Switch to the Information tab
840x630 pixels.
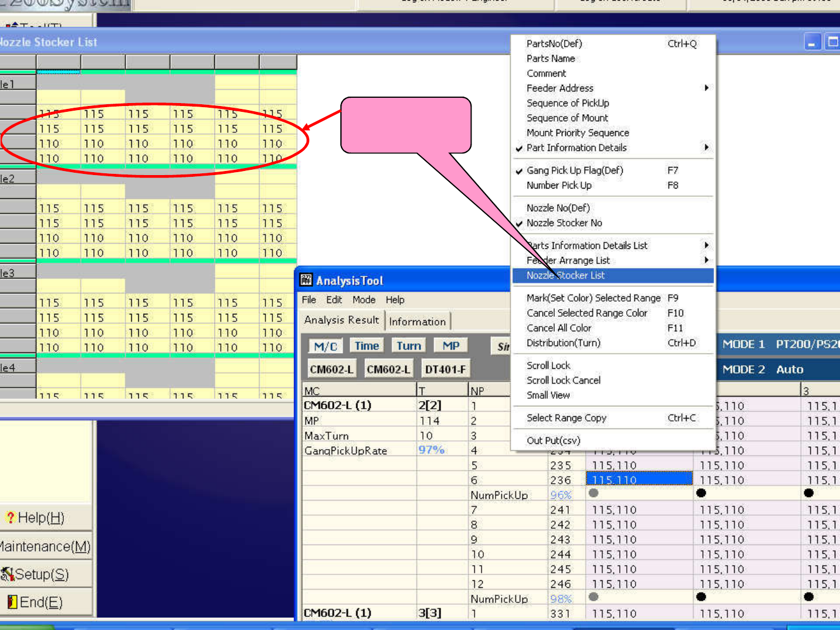coord(417,321)
